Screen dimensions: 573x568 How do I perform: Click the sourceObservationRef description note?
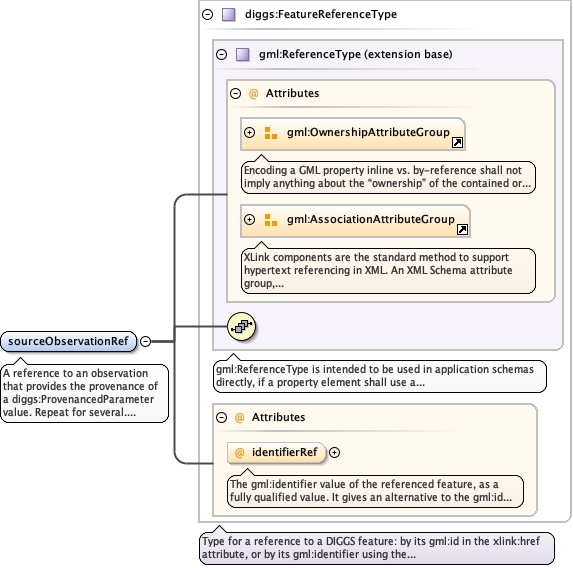(x=84, y=393)
